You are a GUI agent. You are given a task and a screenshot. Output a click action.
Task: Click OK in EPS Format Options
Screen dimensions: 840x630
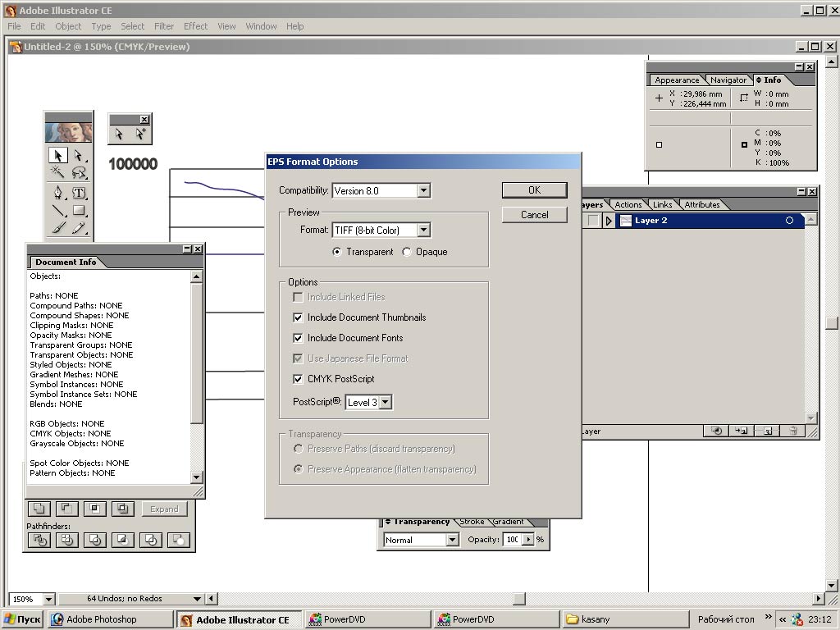coord(534,190)
